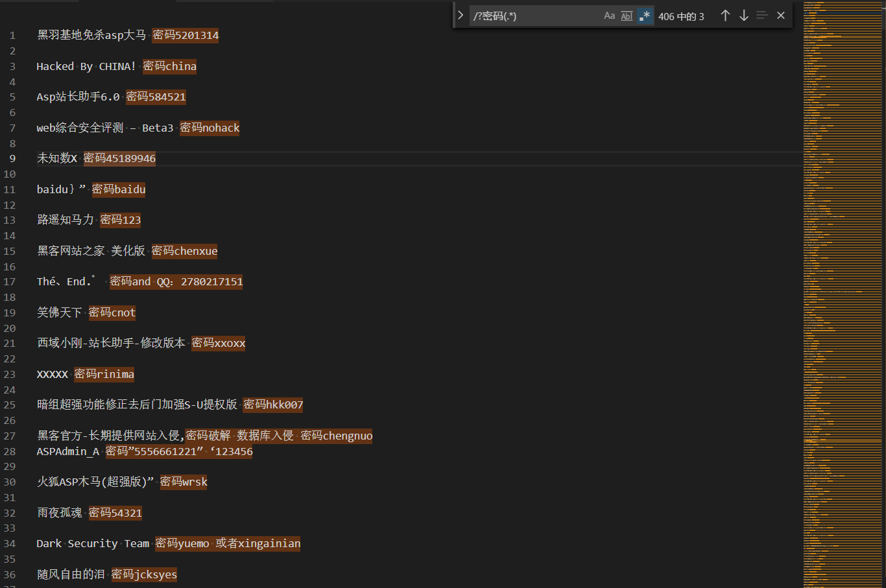Click on 'Dark Security Team' text
This screenshot has height=588, width=886.
click(93, 544)
